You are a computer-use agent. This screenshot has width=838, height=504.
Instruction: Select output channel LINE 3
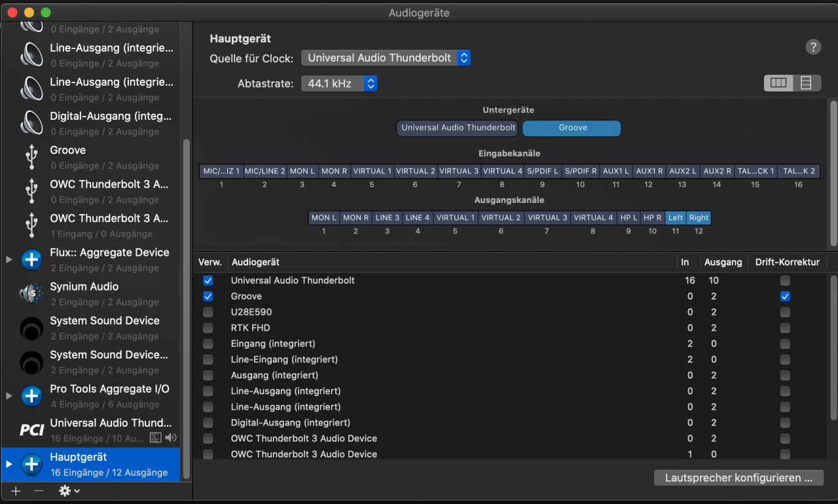click(388, 217)
